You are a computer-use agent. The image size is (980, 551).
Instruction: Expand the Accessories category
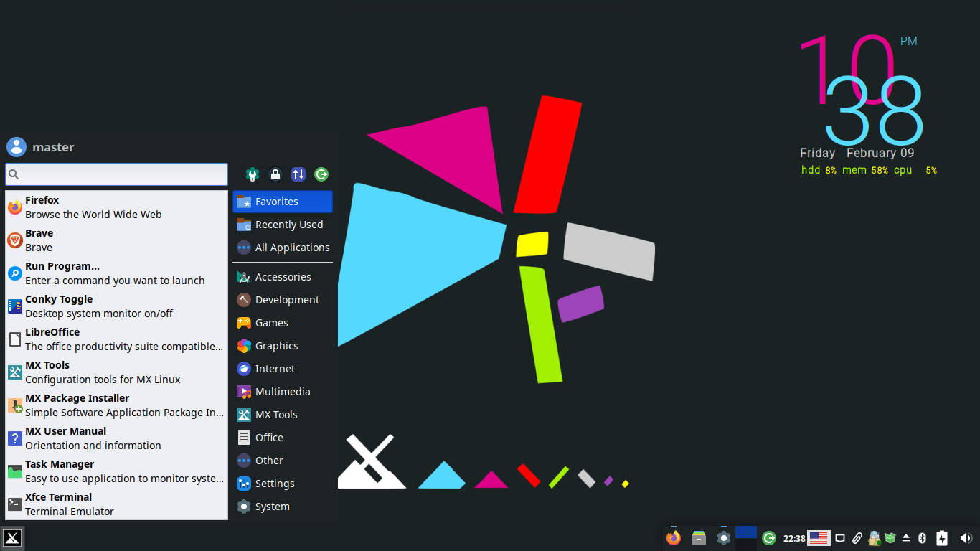tap(283, 277)
